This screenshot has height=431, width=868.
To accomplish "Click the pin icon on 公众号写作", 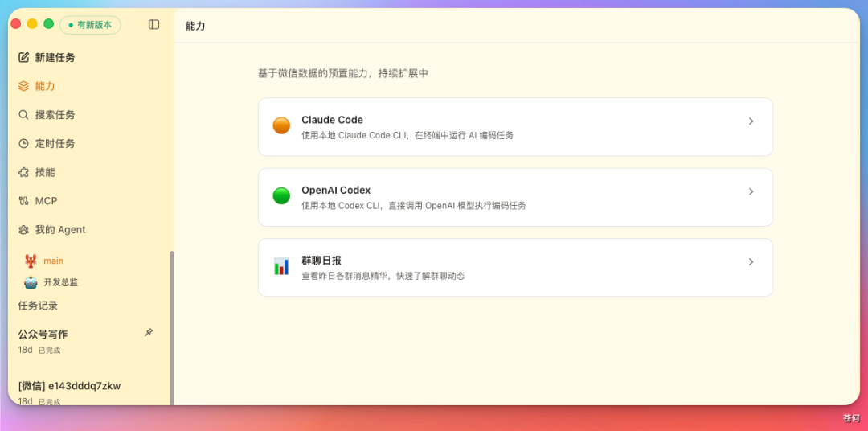I will coord(149,332).
